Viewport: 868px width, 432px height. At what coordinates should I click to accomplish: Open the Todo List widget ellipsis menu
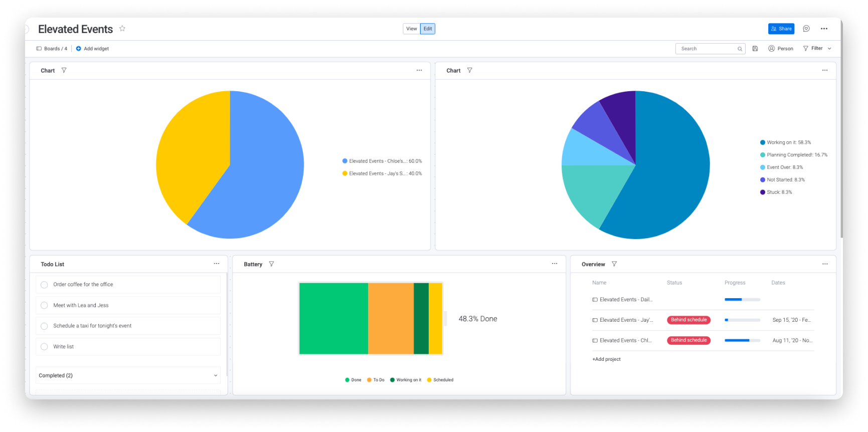(217, 264)
